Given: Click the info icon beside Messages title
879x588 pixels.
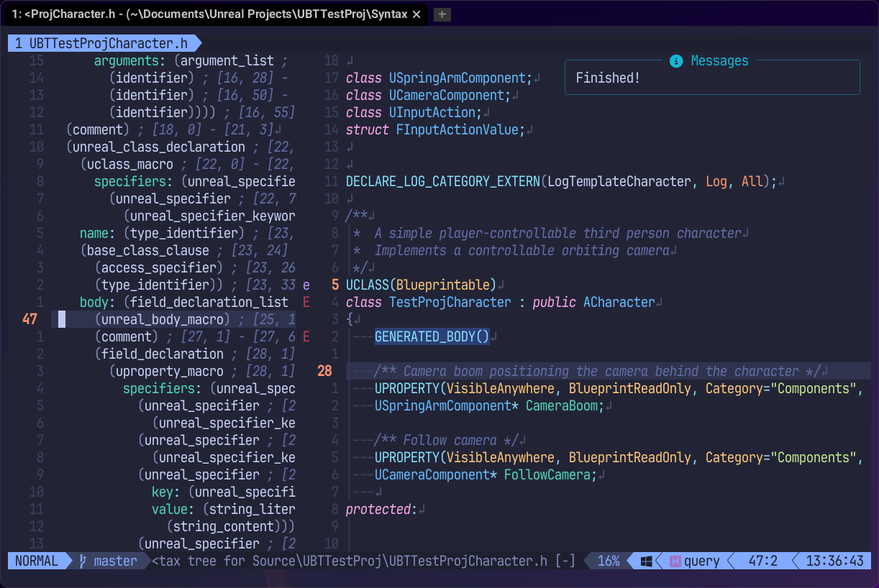Looking at the screenshot, I should point(675,61).
